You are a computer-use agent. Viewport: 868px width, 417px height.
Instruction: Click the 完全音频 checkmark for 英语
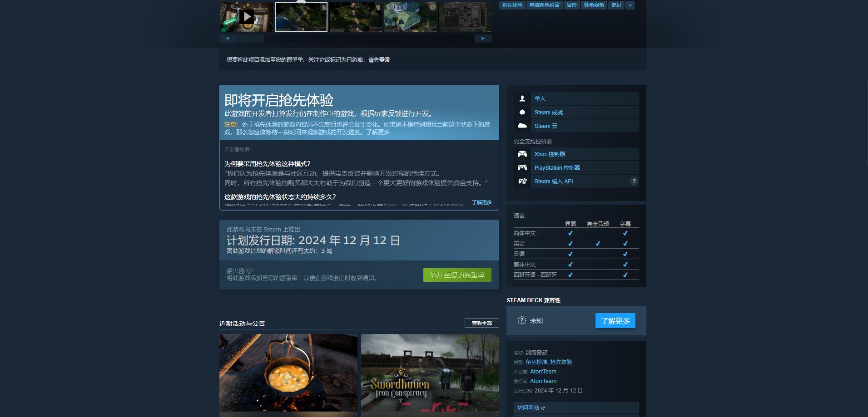598,244
